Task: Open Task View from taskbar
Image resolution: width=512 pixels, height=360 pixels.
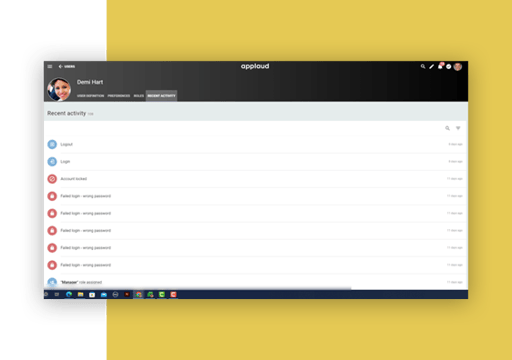Action: click(57, 294)
